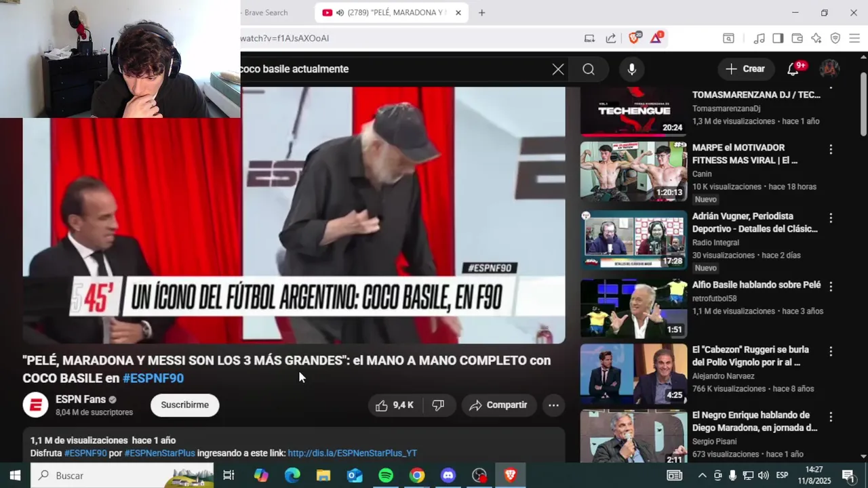This screenshot has height=488, width=868.
Task: Open the YouTube account avatar menu
Action: [x=829, y=69]
